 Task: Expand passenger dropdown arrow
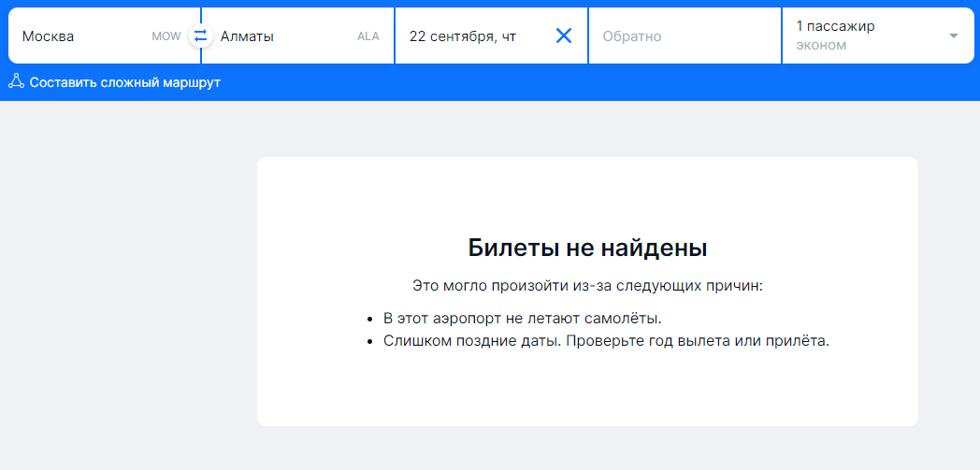coord(953,36)
